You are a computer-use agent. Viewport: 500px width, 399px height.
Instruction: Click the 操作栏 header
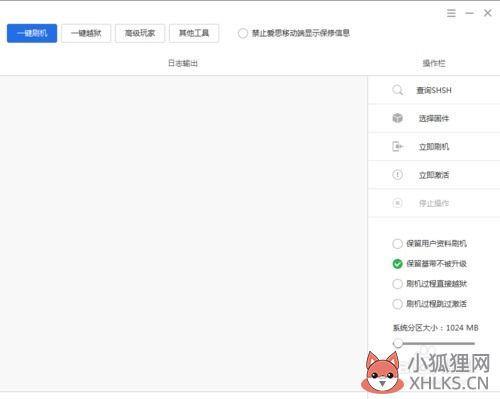[x=434, y=63]
